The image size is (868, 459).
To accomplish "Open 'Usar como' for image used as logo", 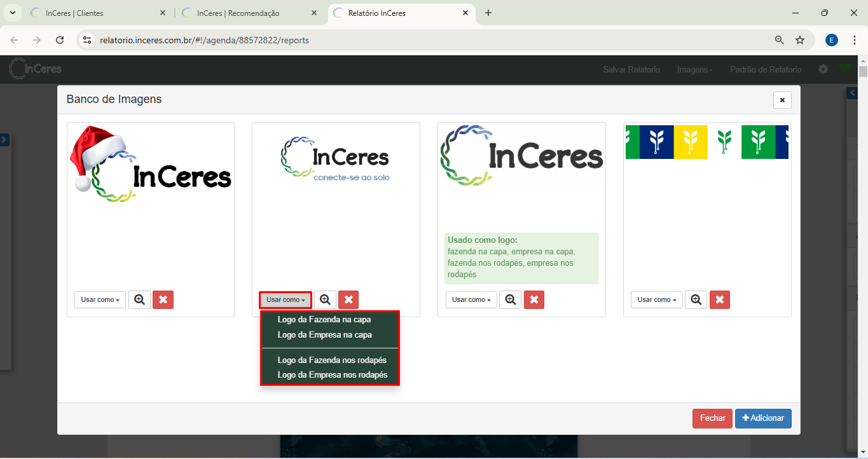I will [471, 299].
